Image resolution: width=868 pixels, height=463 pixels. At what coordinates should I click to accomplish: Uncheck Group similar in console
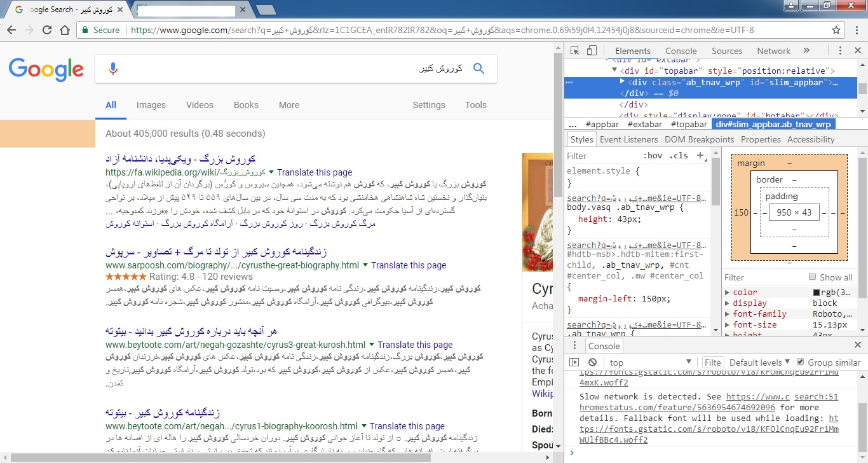click(x=801, y=362)
